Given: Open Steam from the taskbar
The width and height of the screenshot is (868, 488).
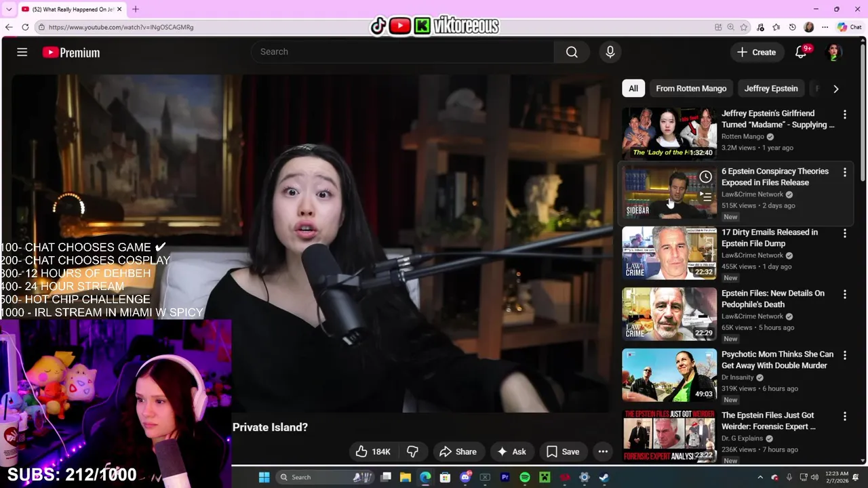Looking at the screenshot, I should coord(604,477).
